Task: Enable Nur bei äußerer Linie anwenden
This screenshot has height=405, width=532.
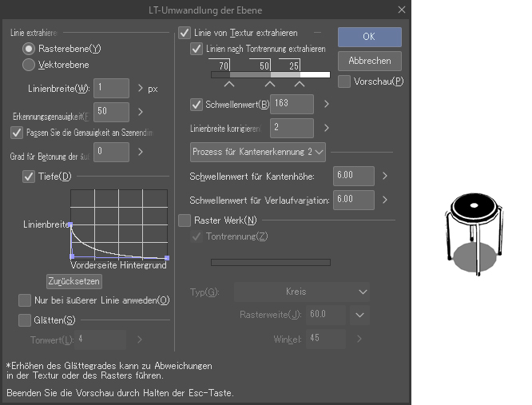Action: pyautogui.click(x=25, y=300)
